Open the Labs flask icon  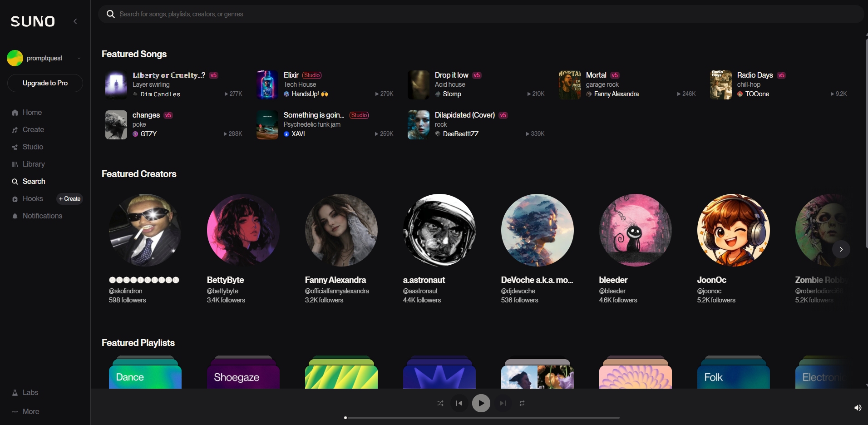point(15,393)
